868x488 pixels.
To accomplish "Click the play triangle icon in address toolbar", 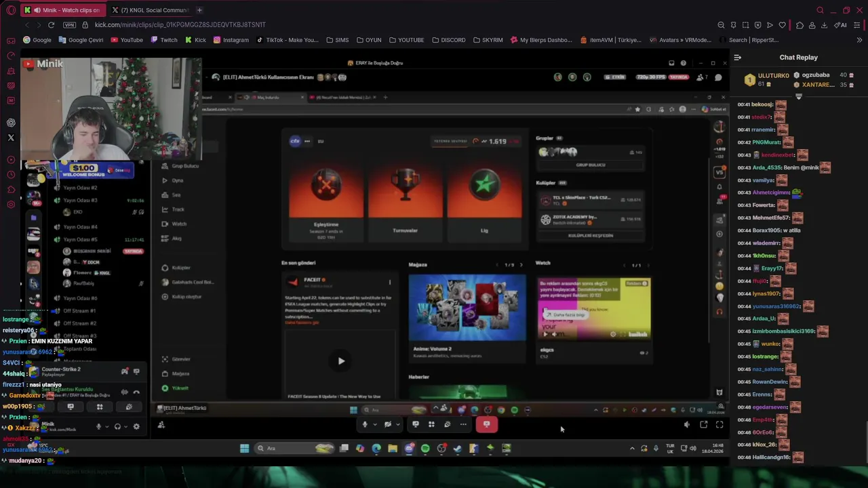I will 770,25.
